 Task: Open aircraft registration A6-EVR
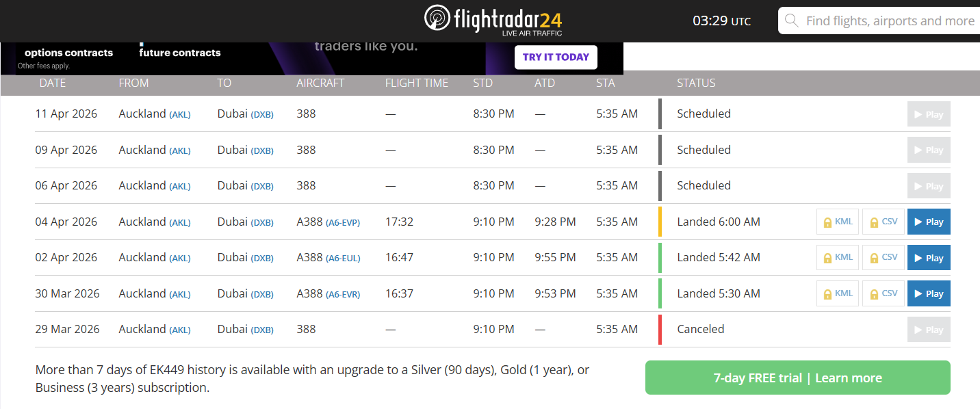pos(343,294)
